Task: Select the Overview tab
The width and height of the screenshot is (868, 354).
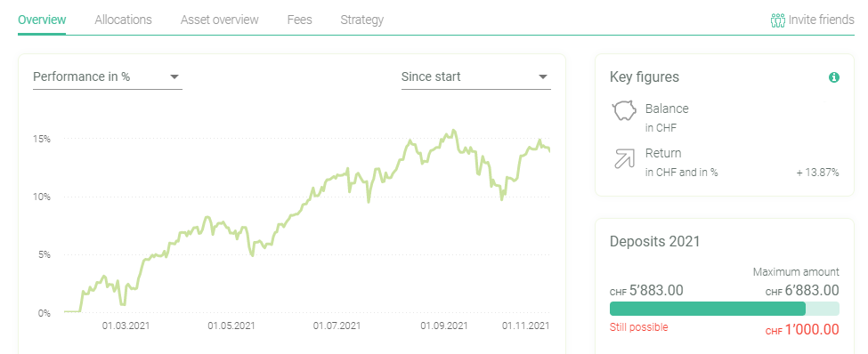Action: coord(42,20)
